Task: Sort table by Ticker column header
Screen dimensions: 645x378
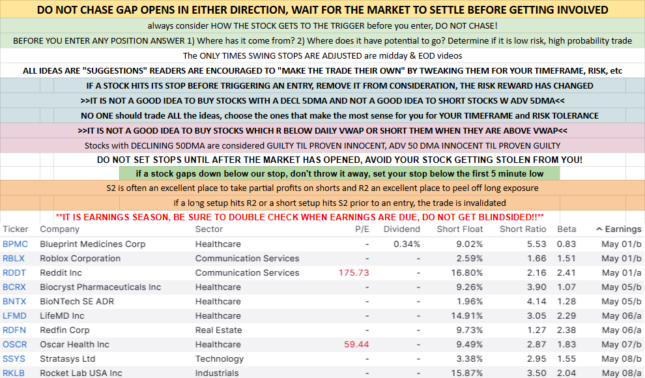Action: [16, 229]
